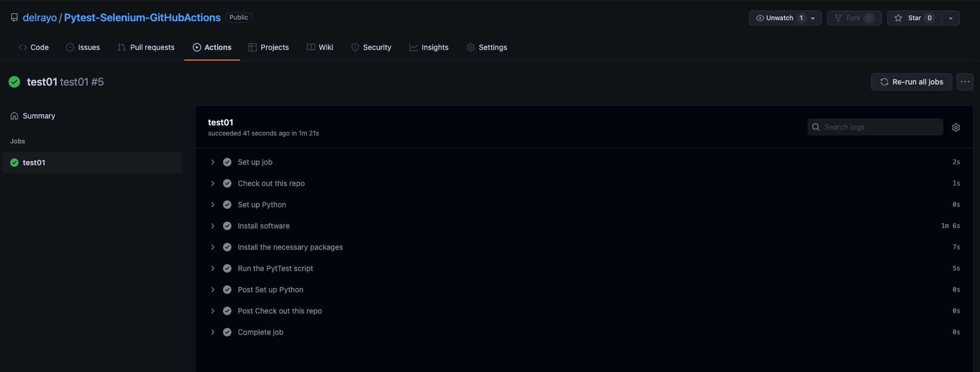Click the checkmark for Post Check out this repo
Screen dimensions: 980x372
pos(227,311)
